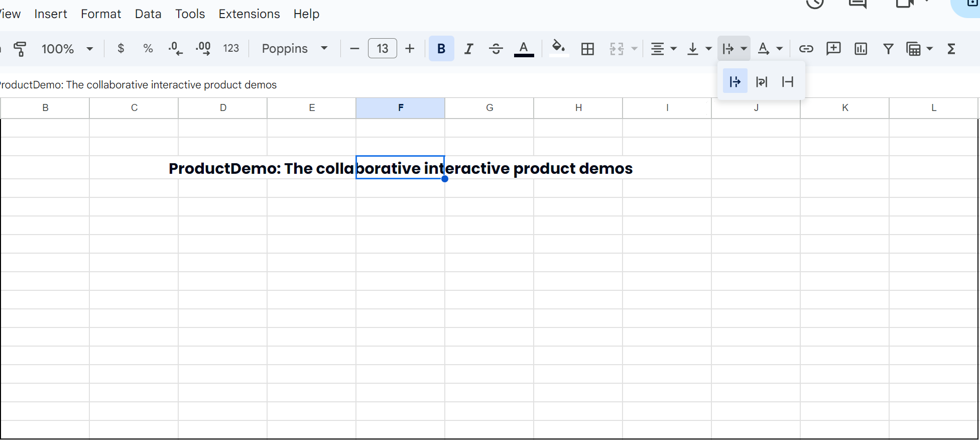
Task: Increase decimal places
Action: click(203, 49)
